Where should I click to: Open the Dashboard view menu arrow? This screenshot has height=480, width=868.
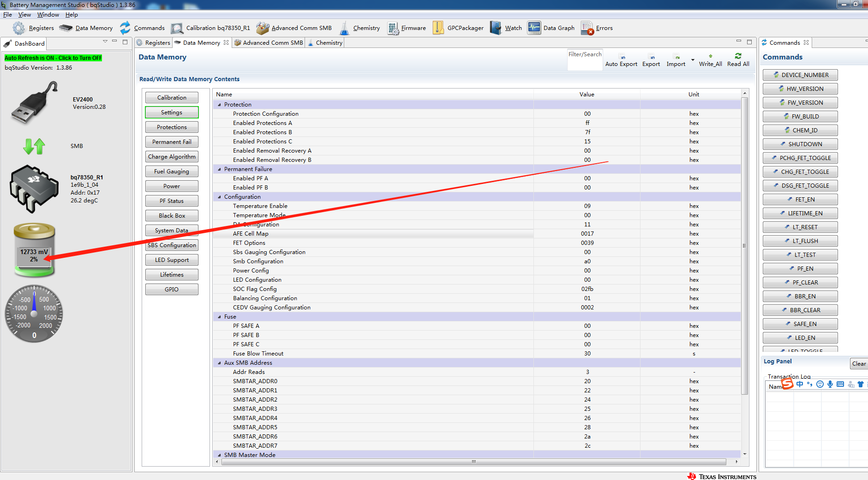(x=105, y=41)
